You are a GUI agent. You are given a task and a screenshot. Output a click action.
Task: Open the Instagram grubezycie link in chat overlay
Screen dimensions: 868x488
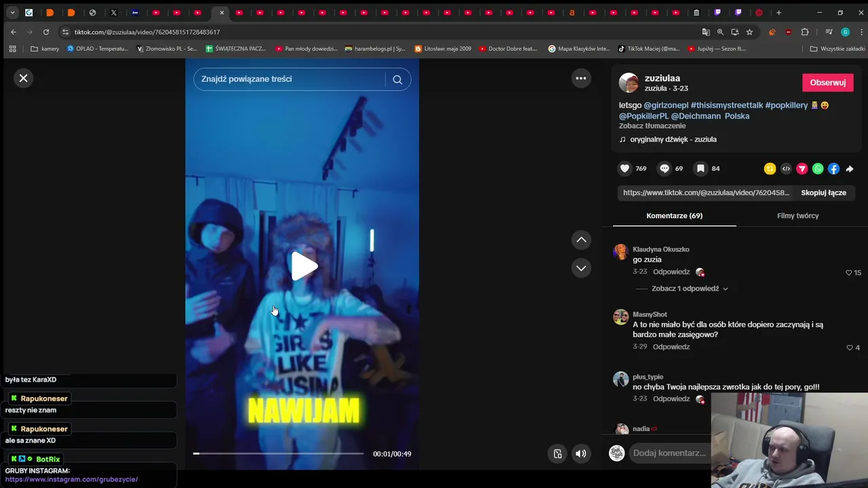[71, 479]
